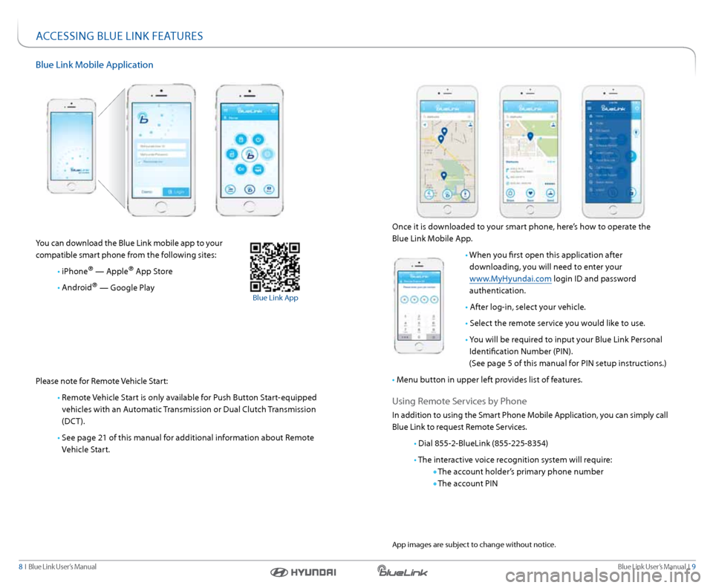Click the left footer "8 | Blue Link User's Manual"

coord(58,566)
